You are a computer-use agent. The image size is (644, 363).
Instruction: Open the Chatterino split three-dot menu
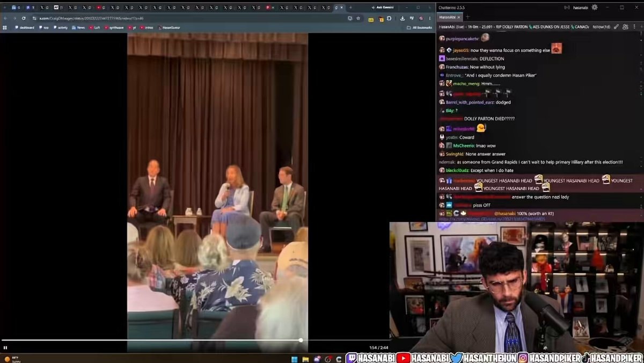click(635, 27)
